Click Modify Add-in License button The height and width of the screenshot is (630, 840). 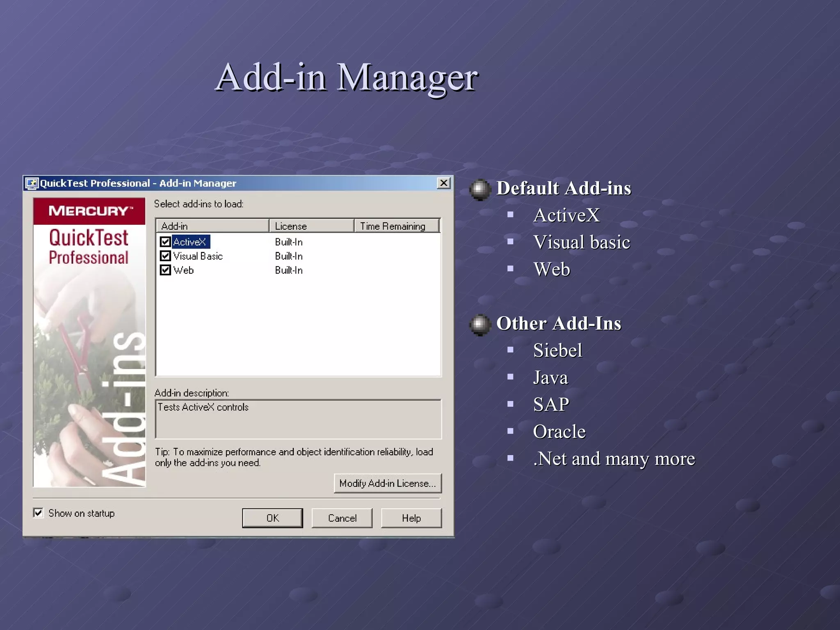coord(388,483)
